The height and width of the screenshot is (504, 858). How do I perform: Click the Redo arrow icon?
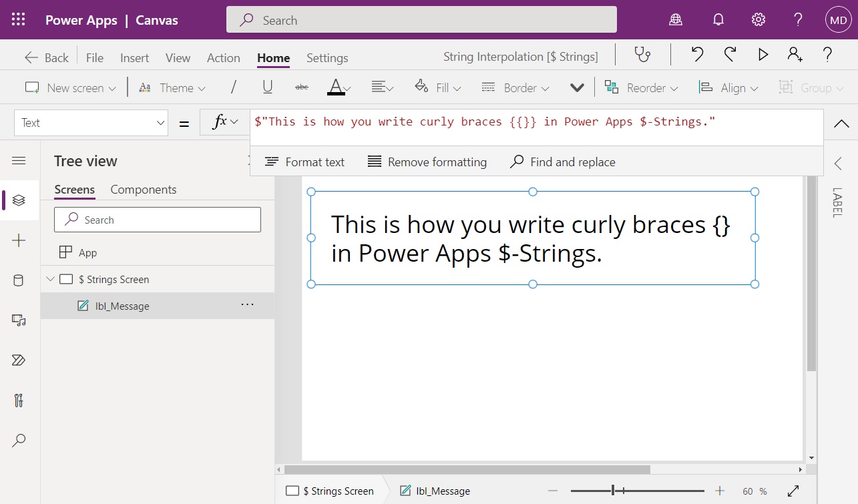click(x=730, y=56)
